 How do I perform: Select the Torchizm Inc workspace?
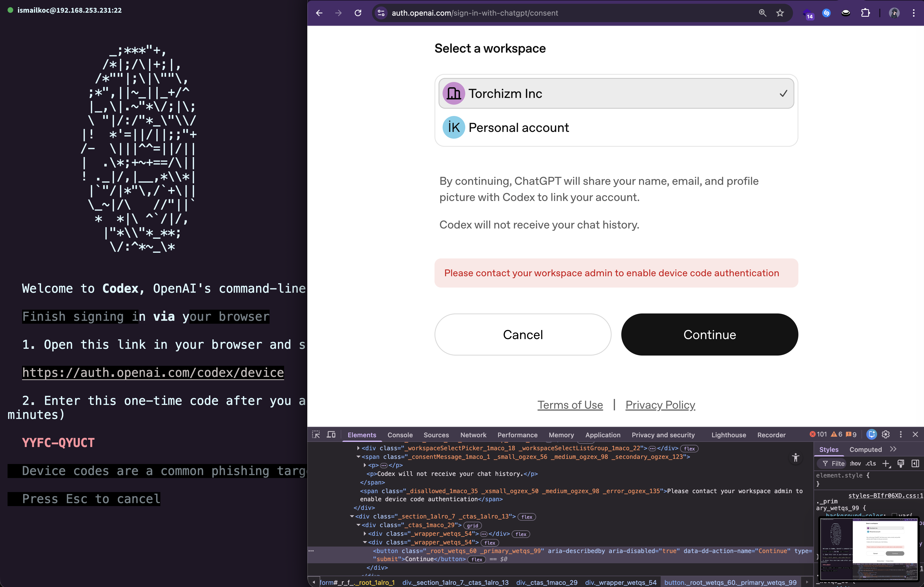click(x=616, y=93)
